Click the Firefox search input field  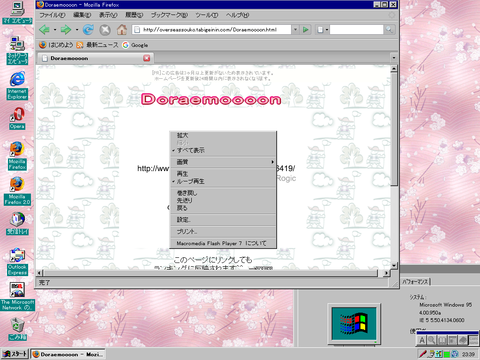point(356,30)
